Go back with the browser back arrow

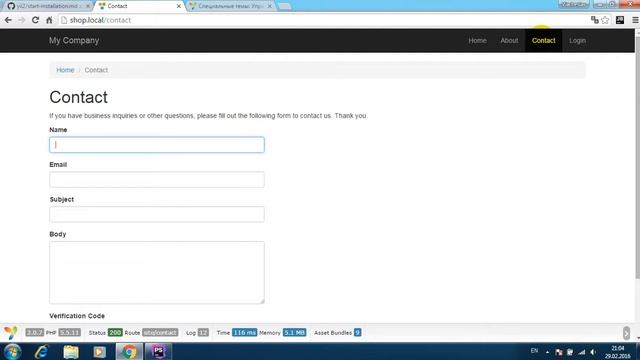pos(8,20)
